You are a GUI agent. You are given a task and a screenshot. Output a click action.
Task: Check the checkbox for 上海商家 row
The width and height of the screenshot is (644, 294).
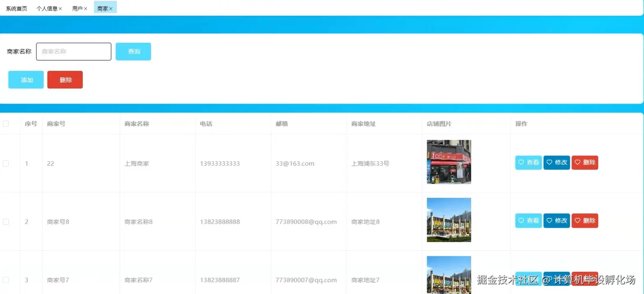point(6,163)
